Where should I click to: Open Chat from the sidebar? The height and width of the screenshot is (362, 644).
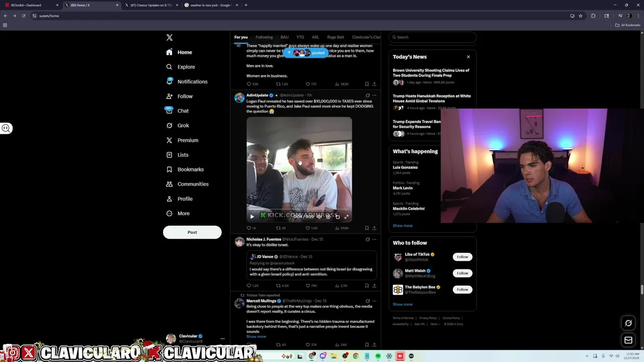177,111
